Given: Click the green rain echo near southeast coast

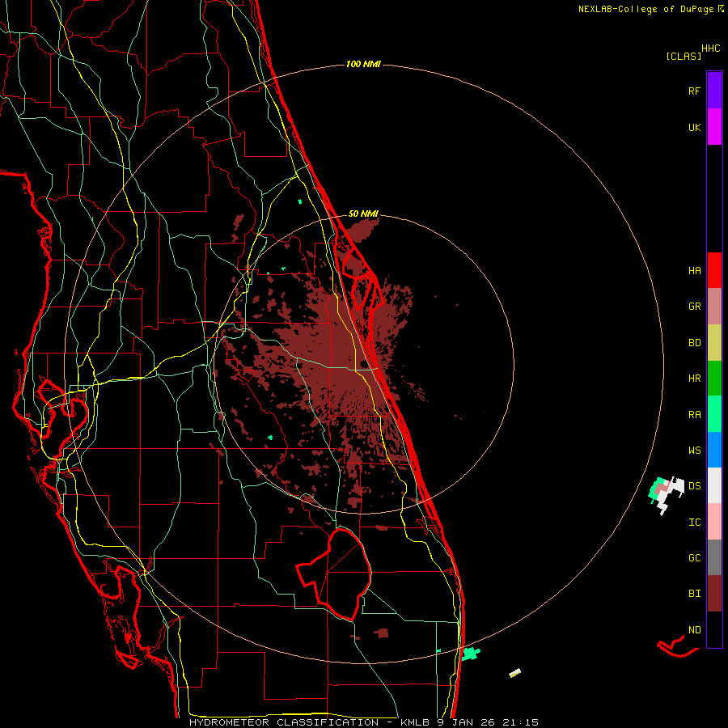Looking at the screenshot, I should (470, 654).
